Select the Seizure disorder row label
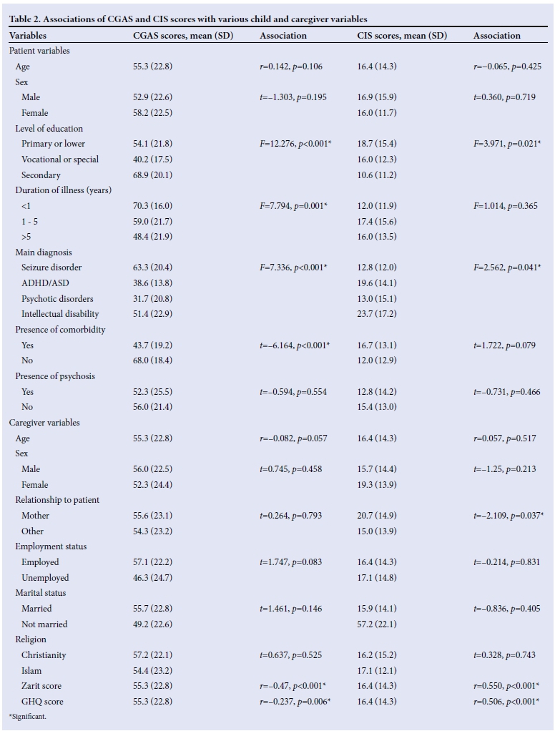This screenshot has width=560, height=736. point(51,268)
